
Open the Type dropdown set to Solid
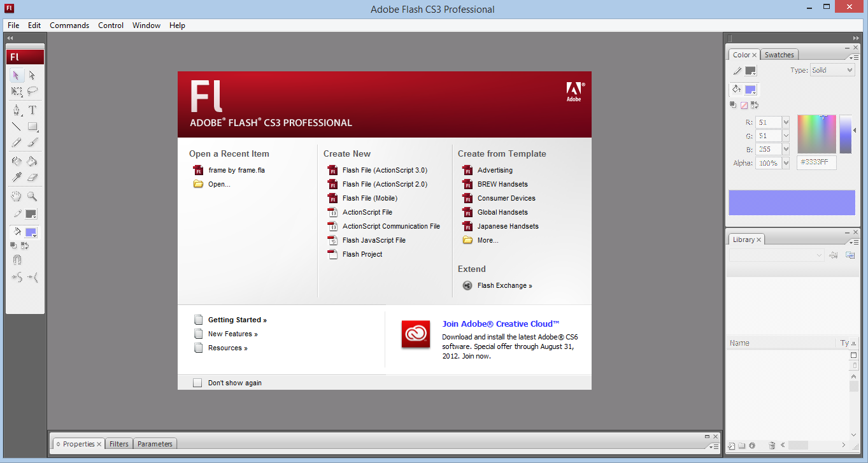coord(832,70)
